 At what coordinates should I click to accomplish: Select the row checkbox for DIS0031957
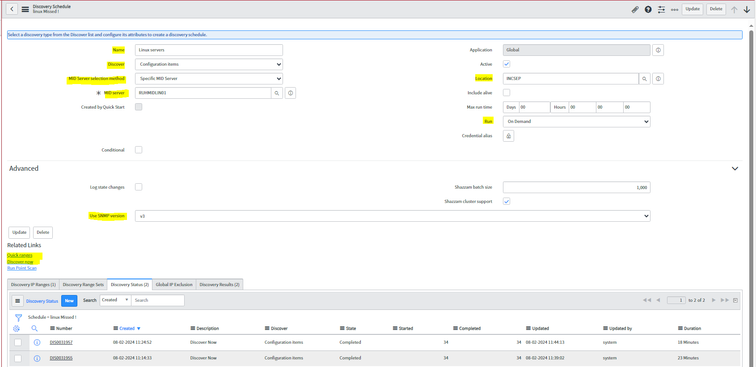[18, 342]
